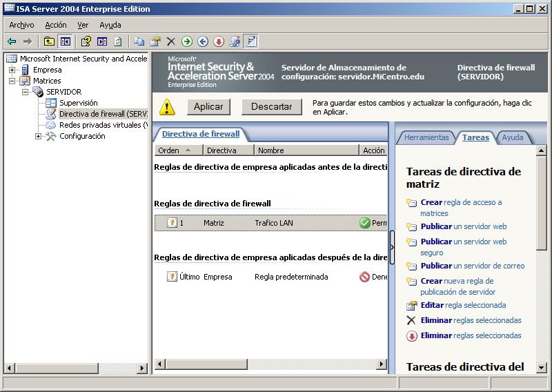Click the Descartar button
The image size is (552, 392).
click(271, 106)
